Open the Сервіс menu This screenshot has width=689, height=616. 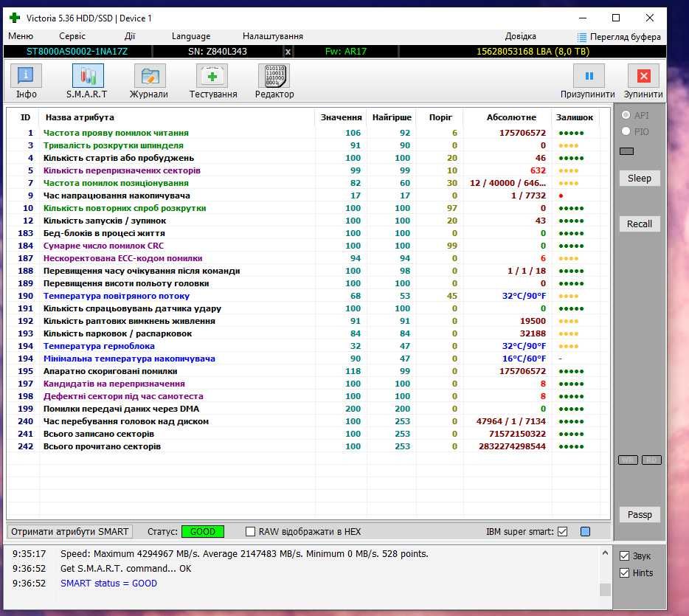click(72, 36)
